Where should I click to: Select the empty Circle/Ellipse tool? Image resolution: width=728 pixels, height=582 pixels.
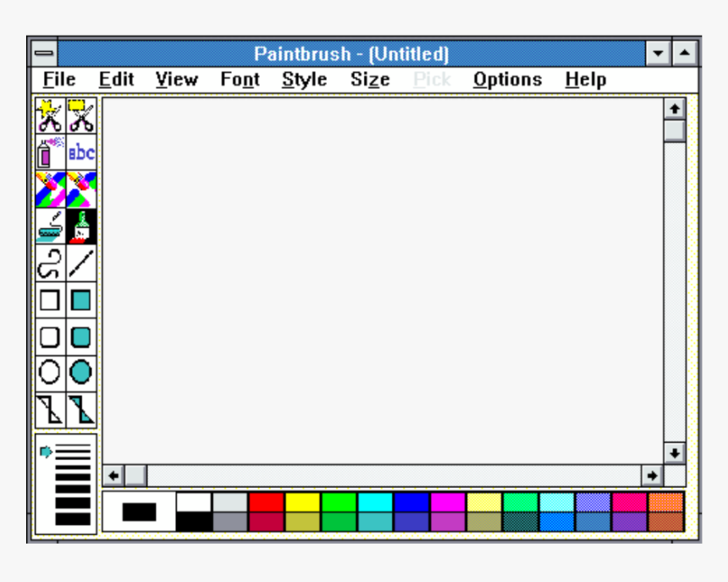pos(50,373)
